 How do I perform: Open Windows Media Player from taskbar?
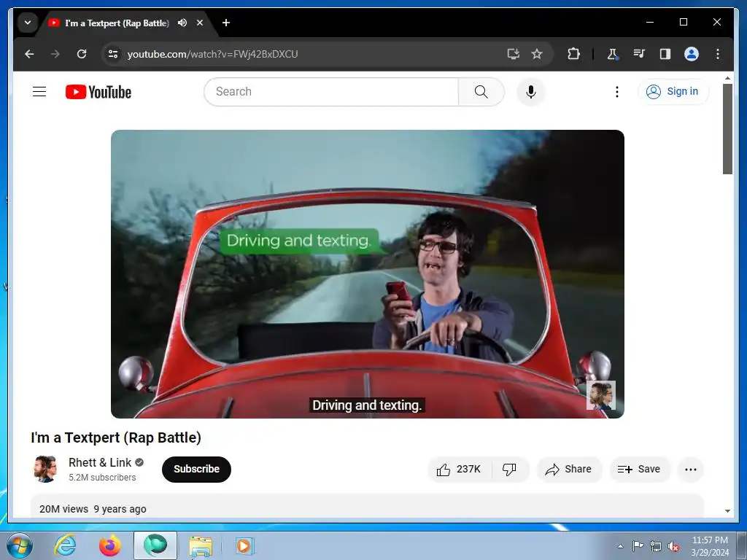tap(244, 545)
